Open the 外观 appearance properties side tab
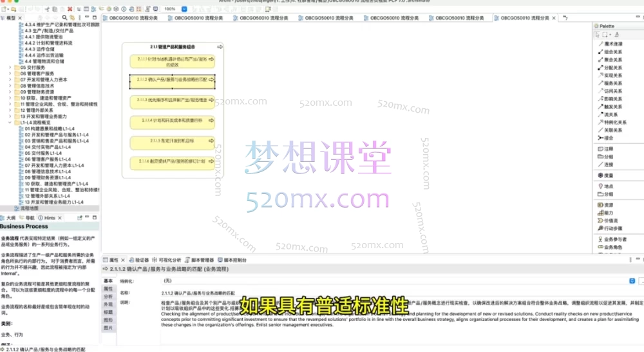 pos(108,304)
